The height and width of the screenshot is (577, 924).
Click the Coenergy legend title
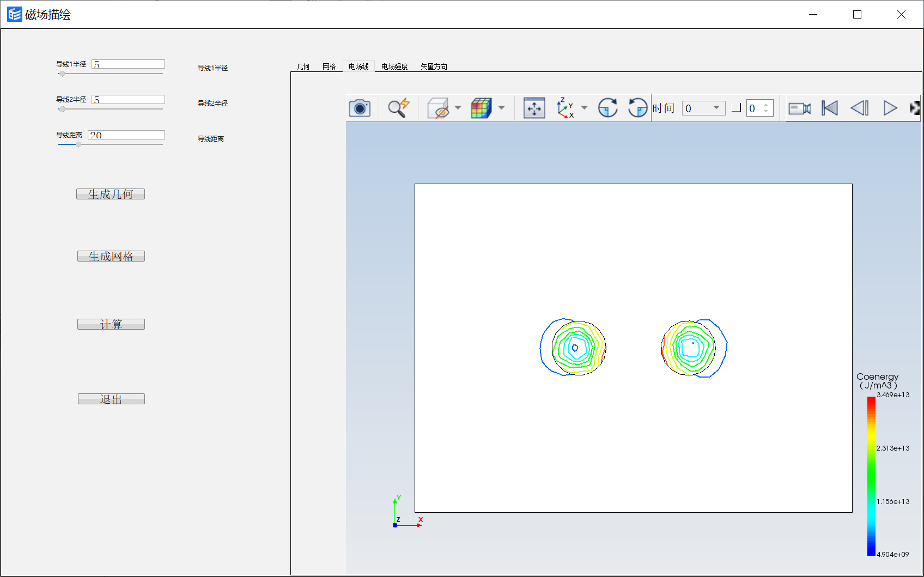(x=878, y=381)
